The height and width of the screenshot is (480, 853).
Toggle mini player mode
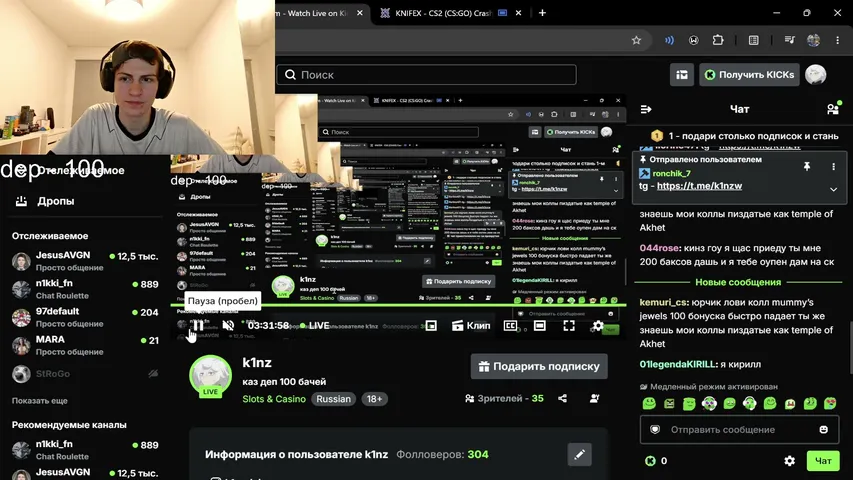point(431,325)
